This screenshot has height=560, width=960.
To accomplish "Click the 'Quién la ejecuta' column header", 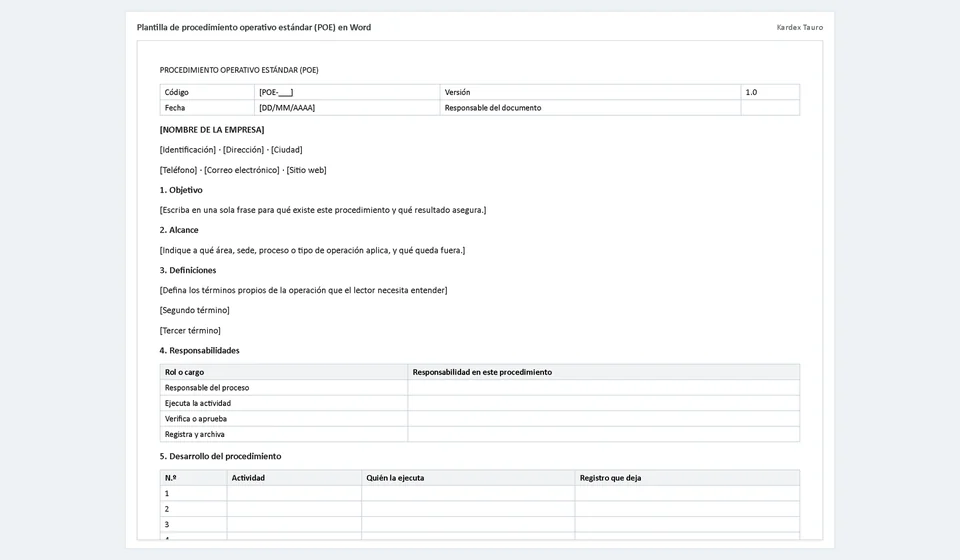I will 468,478.
